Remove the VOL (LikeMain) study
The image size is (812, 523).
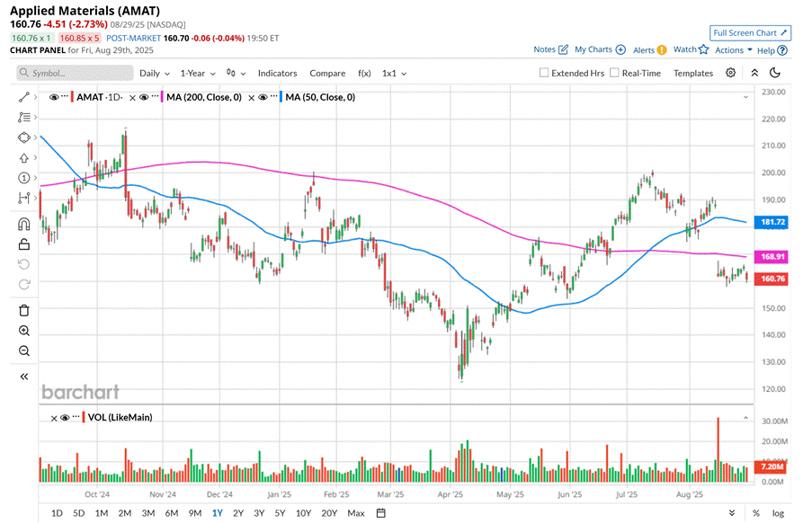(x=54, y=418)
